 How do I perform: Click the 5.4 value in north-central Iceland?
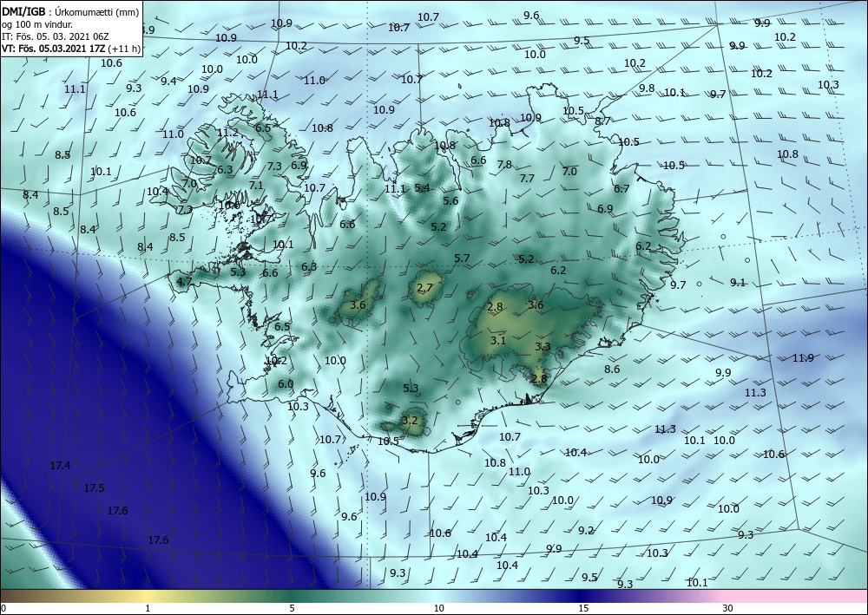point(422,188)
